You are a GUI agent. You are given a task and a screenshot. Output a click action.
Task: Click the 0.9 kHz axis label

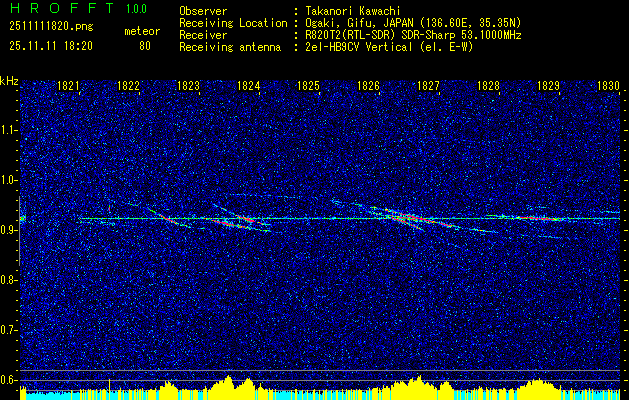(x=9, y=230)
